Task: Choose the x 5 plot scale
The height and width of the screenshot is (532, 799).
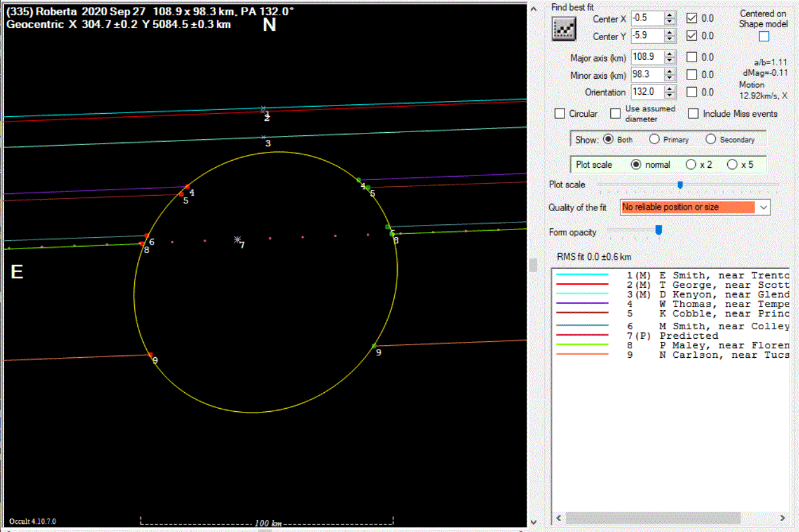Action: [x=732, y=165]
